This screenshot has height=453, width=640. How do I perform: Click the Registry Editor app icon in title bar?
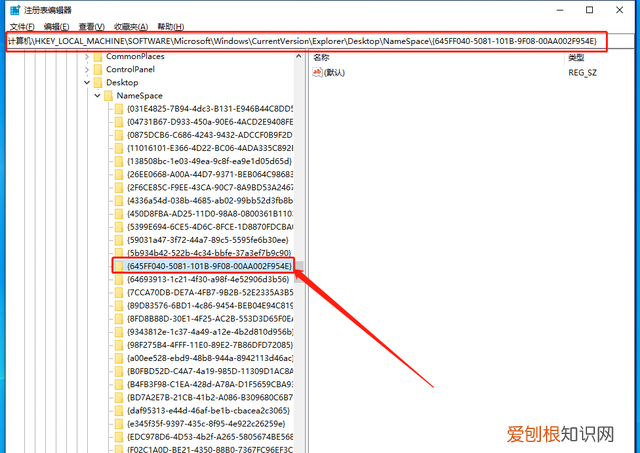[x=10, y=9]
